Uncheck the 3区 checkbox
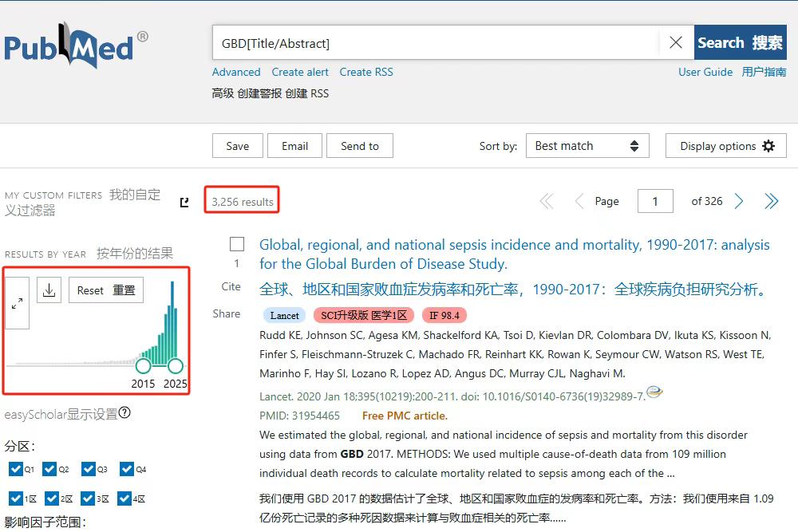The image size is (798, 532). 88,499
